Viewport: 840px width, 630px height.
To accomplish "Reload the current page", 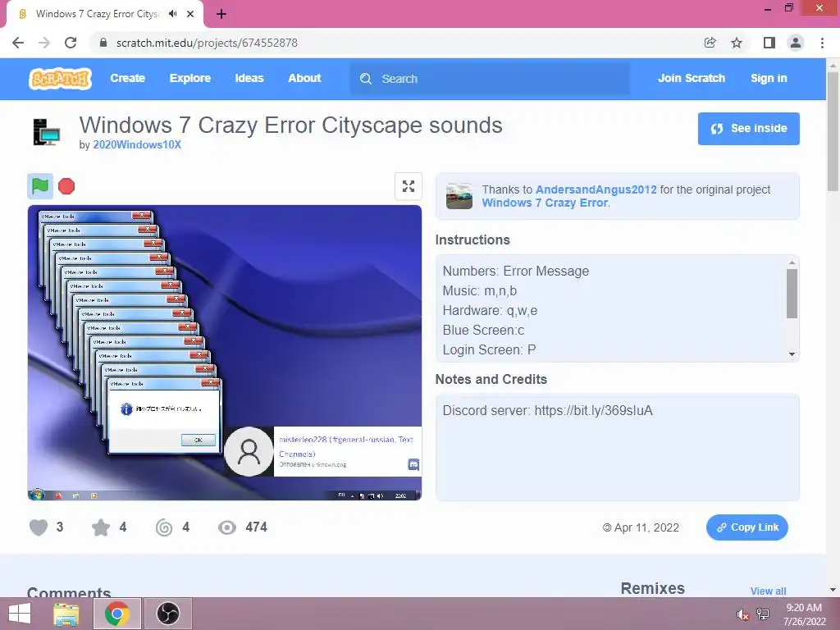I will click(x=71, y=43).
